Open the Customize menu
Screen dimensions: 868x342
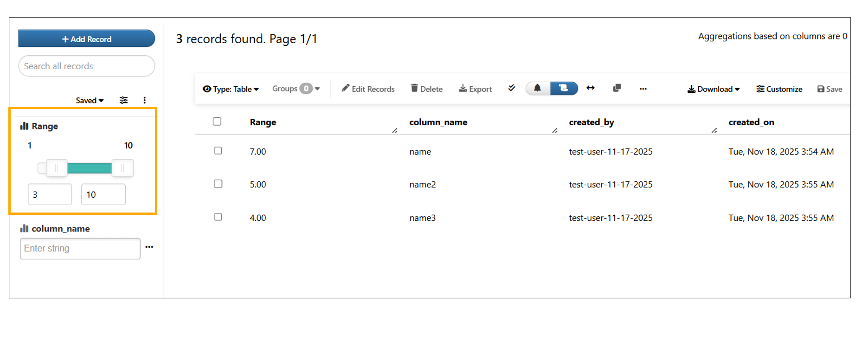click(779, 89)
